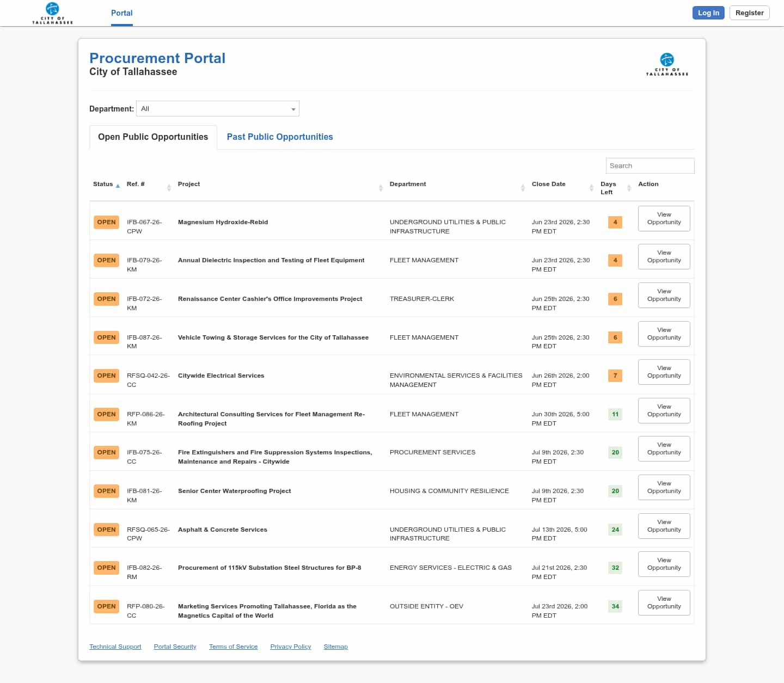Click project title Asphalt & Concrete Services
This screenshot has height=683, width=784.
[x=223, y=530]
